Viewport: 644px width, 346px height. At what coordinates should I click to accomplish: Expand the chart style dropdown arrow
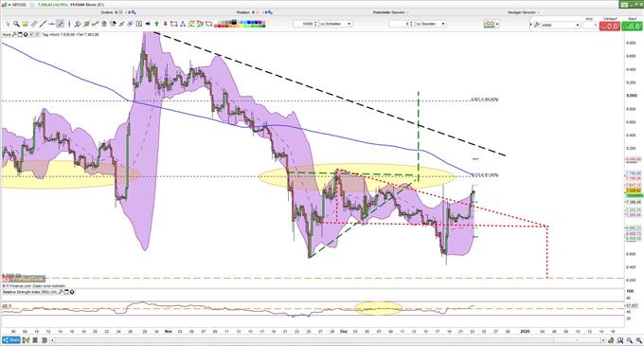[x=497, y=24]
